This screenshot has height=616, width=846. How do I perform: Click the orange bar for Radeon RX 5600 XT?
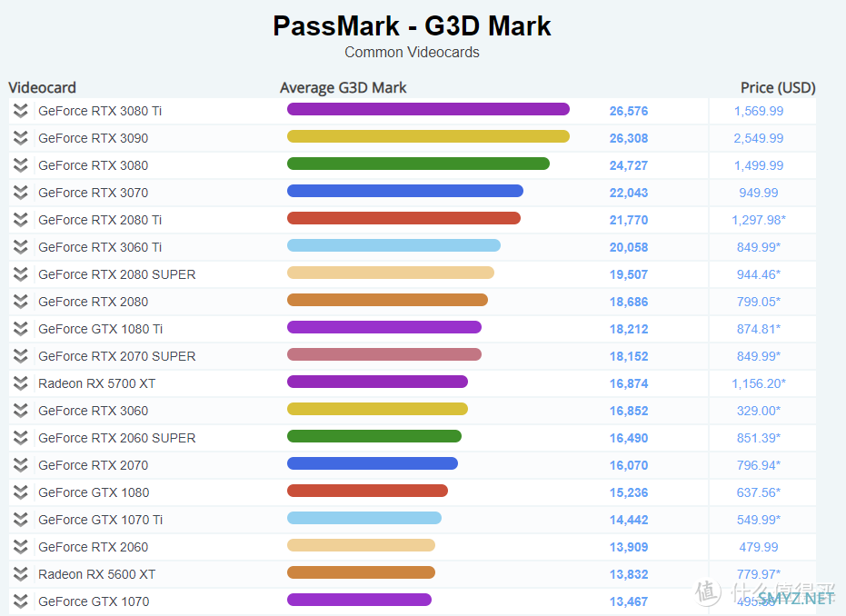pos(361,572)
